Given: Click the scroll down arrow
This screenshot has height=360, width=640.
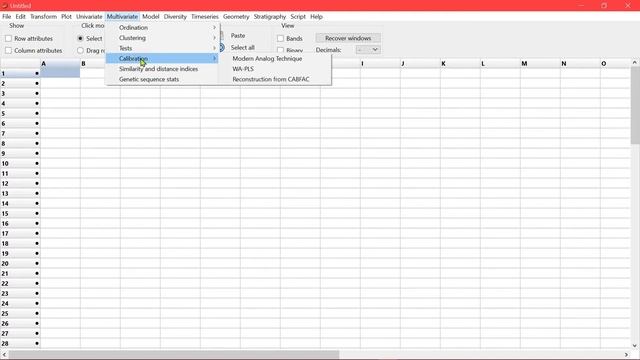Looking at the screenshot, I should pyautogui.click(x=635, y=346).
